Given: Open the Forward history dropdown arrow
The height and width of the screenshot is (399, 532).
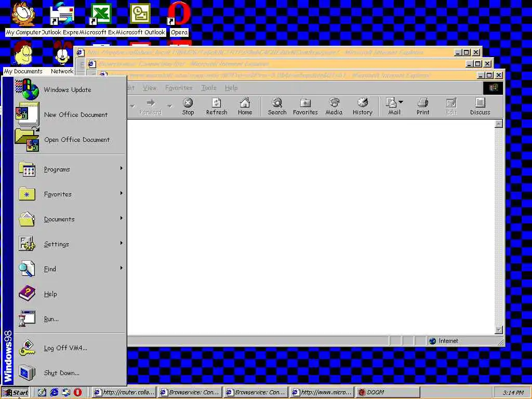Looking at the screenshot, I should [x=170, y=106].
